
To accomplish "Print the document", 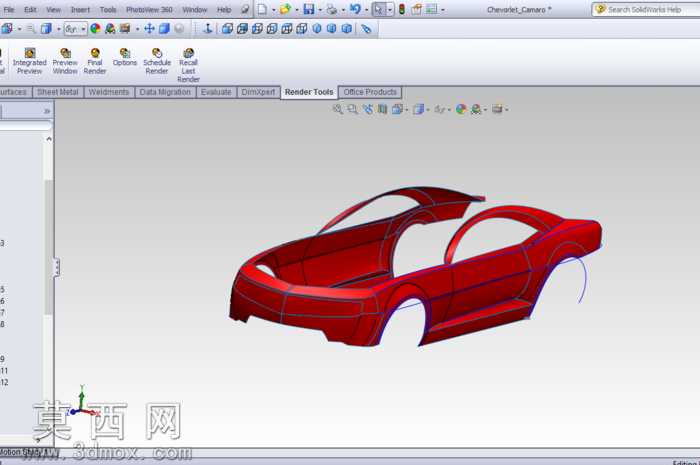I will click(x=332, y=9).
